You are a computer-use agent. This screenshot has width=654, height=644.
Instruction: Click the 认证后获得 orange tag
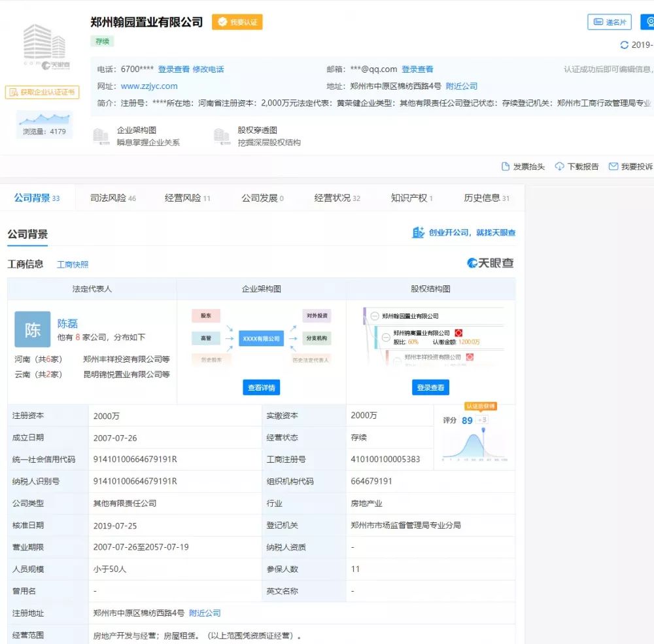(x=481, y=406)
